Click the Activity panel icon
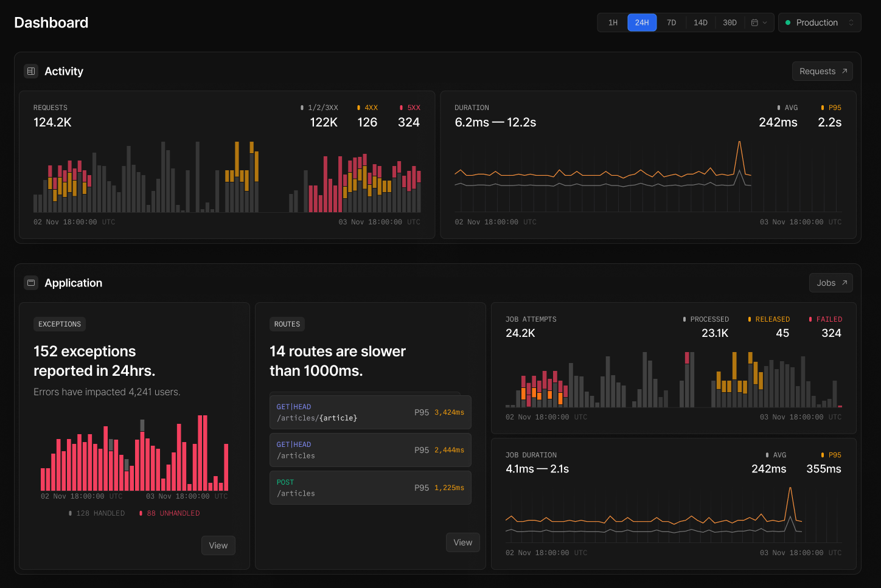Viewport: 881px width, 588px height. (x=31, y=71)
